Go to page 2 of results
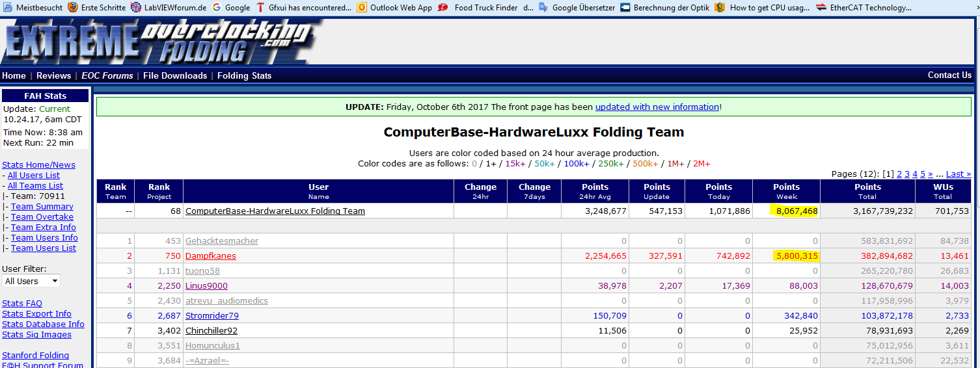Screen dimensions: 980x368 coord(899,174)
